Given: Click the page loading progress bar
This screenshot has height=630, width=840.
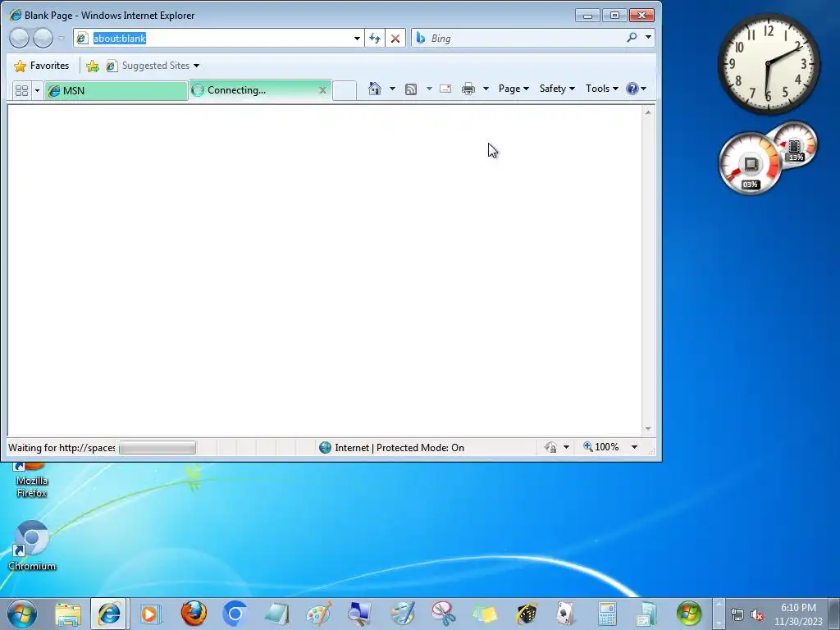Looking at the screenshot, I should point(157,447).
